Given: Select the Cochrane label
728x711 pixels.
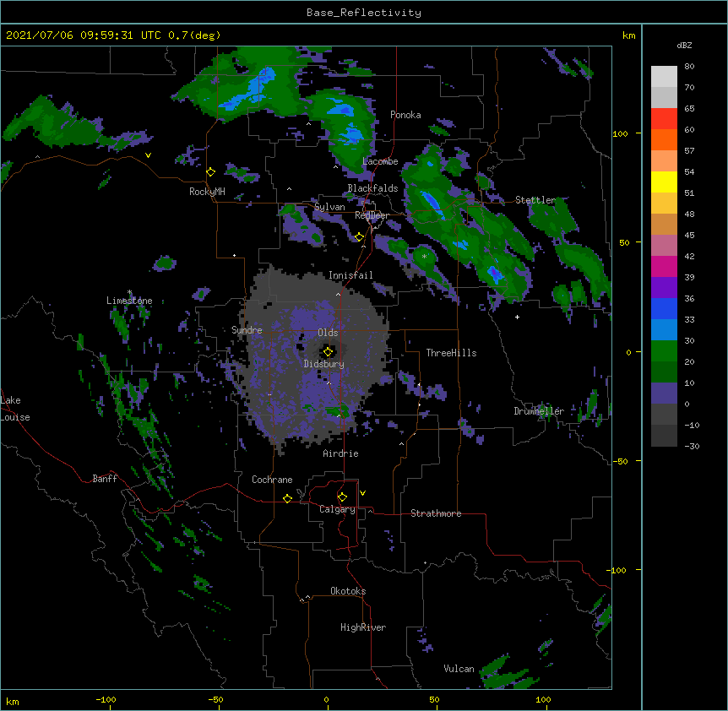Looking at the screenshot, I should click(272, 480).
